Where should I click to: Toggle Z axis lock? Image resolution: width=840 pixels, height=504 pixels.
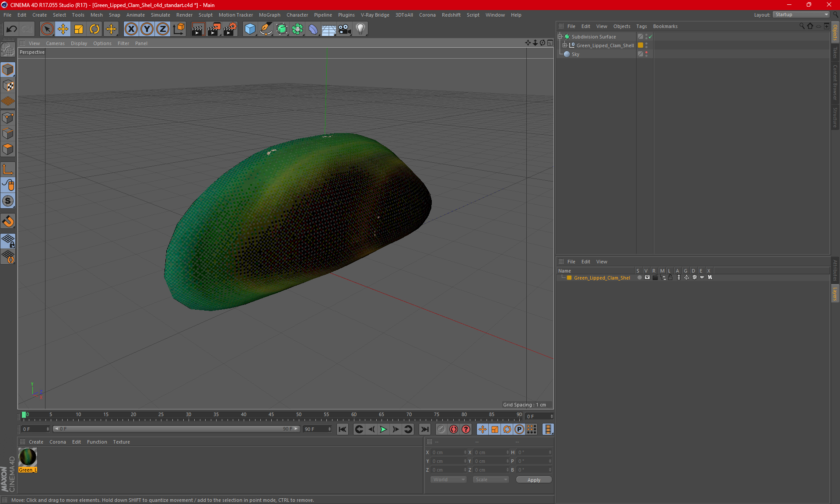pos(163,29)
